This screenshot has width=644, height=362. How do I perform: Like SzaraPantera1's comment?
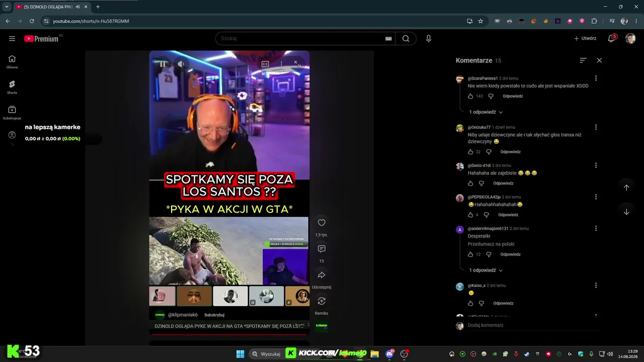point(470,96)
